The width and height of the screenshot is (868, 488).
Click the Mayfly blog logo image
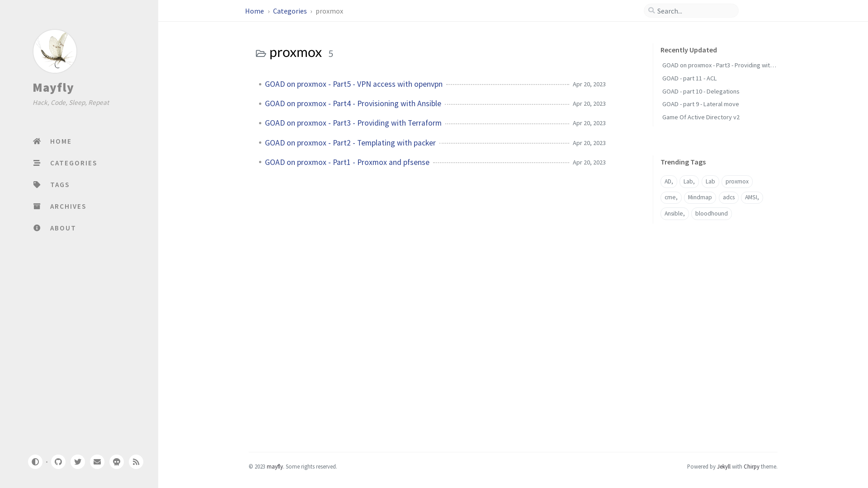[55, 51]
